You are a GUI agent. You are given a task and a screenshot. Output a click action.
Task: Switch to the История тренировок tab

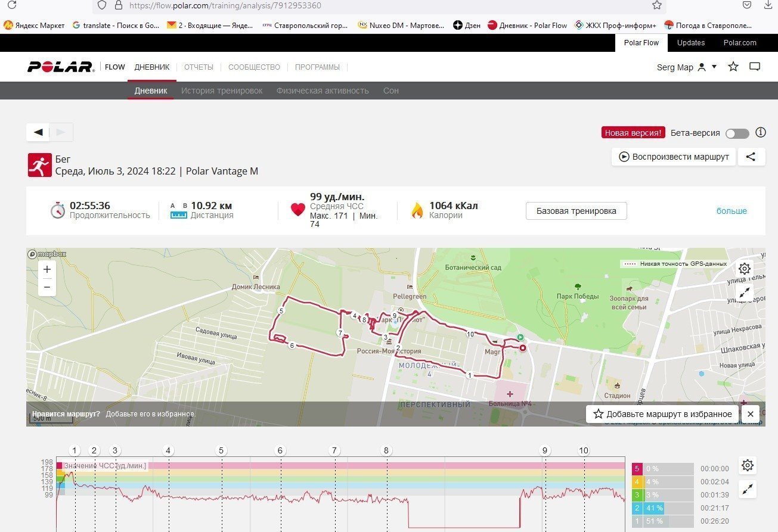tap(222, 91)
